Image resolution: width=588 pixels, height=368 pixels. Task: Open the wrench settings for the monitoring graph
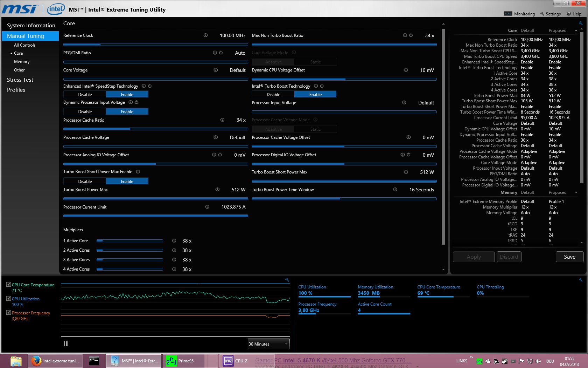(287, 280)
